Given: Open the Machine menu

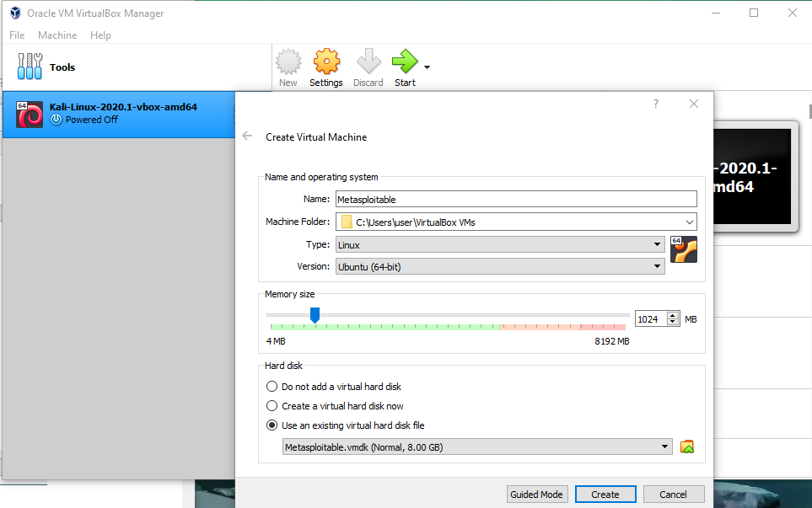Looking at the screenshot, I should point(57,35).
